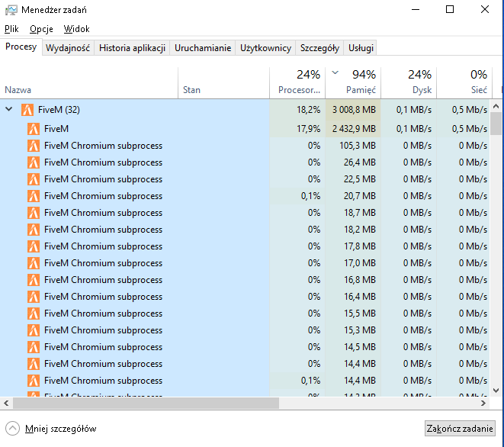Viewport: 504px width, 447px height.
Task: Select the 3 008,8 MB memory cell
Action: click(x=353, y=110)
